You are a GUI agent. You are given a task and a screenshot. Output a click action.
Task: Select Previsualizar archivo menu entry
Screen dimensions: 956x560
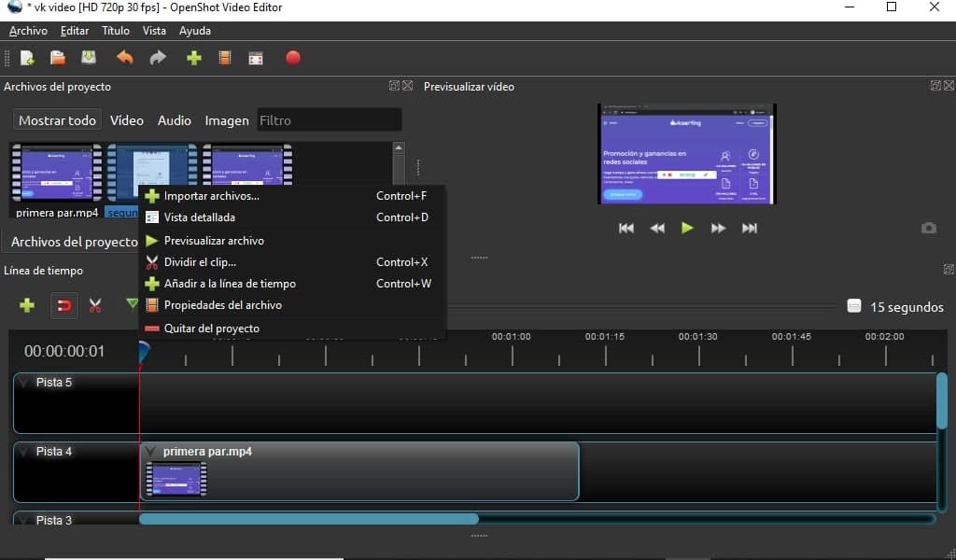(292, 241)
